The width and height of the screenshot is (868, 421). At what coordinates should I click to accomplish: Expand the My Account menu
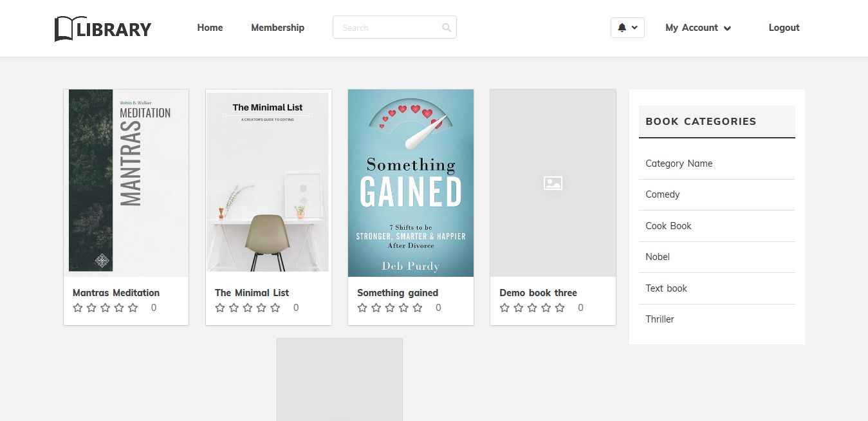click(x=698, y=28)
